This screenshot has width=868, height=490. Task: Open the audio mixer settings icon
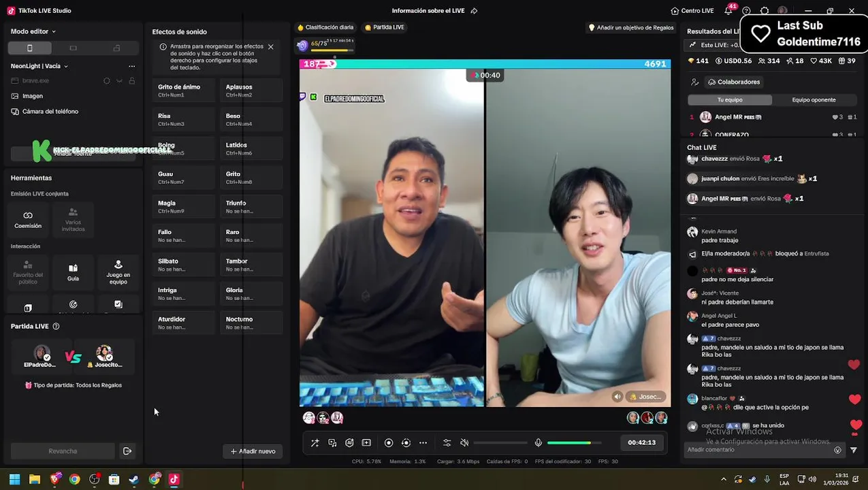447,442
